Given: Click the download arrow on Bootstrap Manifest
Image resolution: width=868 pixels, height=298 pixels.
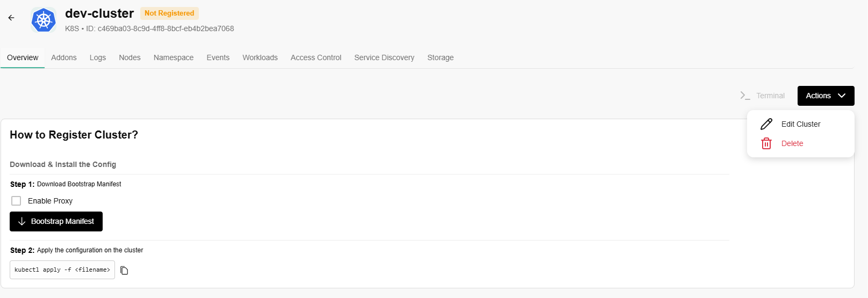Looking at the screenshot, I should point(22,222).
